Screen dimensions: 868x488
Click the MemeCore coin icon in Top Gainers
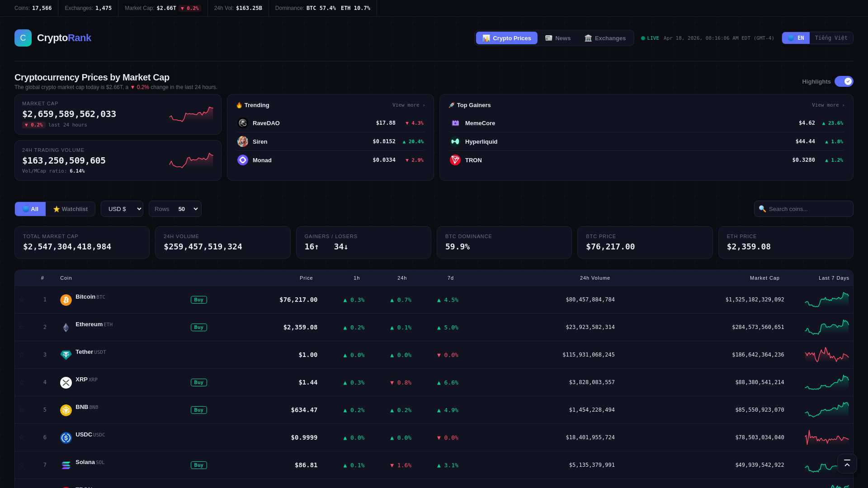(x=455, y=123)
